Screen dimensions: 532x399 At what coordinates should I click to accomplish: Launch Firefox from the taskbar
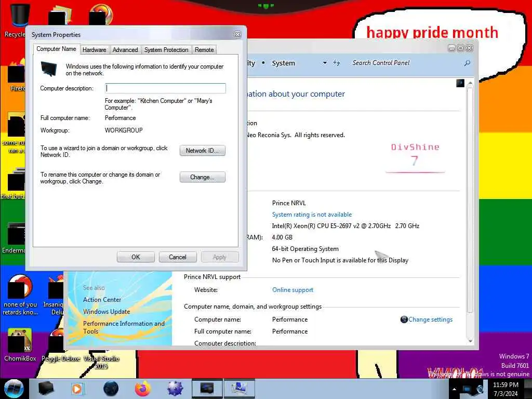143,389
